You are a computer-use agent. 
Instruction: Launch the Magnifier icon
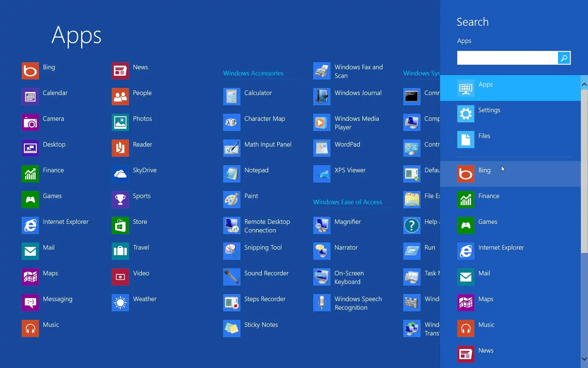coord(322,225)
